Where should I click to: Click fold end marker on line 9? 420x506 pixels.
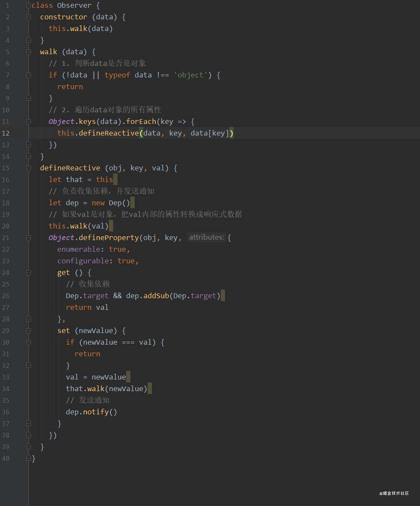pyautogui.click(x=28, y=99)
